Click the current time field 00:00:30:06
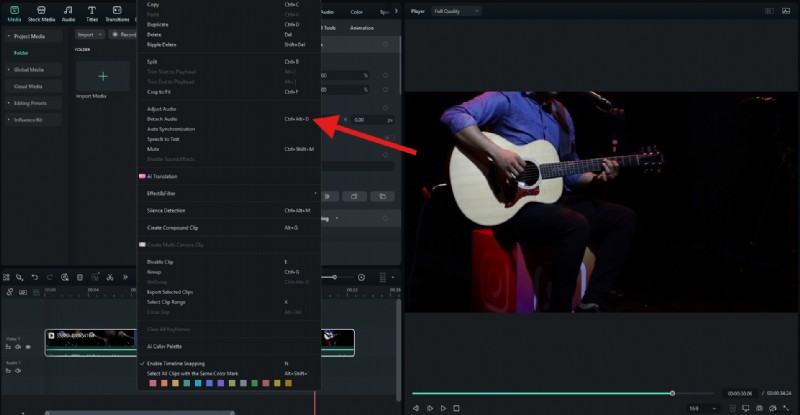This screenshot has width=800, height=415. tap(740, 394)
